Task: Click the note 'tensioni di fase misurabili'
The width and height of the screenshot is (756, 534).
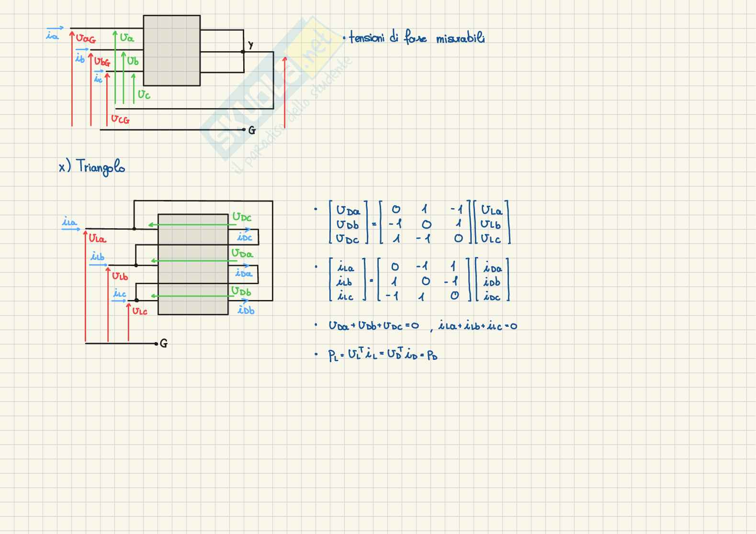Action: coord(417,37)
